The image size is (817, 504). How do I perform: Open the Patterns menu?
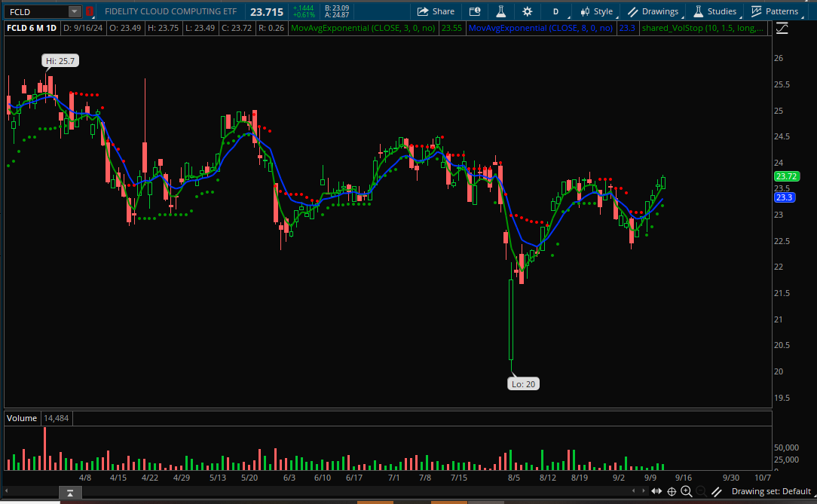point(776,11)
